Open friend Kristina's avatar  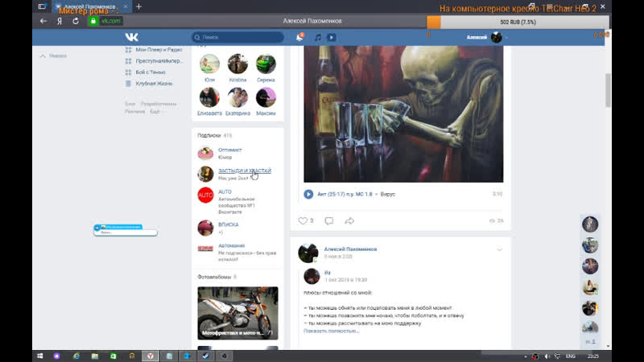[237, 64]
